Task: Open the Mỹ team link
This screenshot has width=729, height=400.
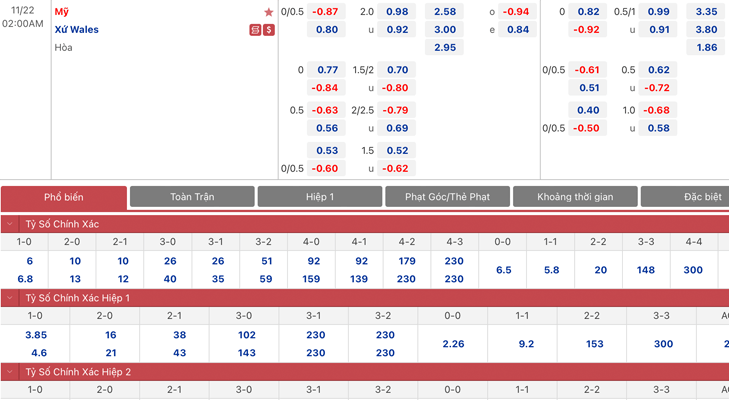Action: tap(61, 12)
